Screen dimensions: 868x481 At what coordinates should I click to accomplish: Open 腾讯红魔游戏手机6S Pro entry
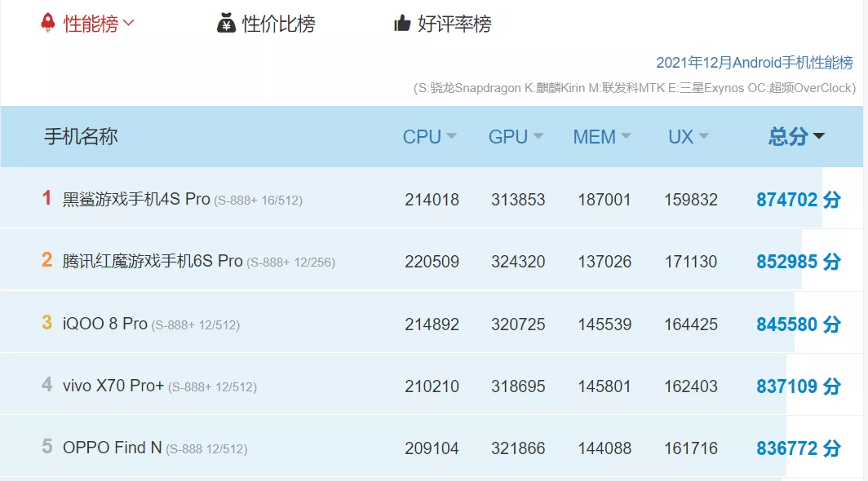[x=153, y=261]
